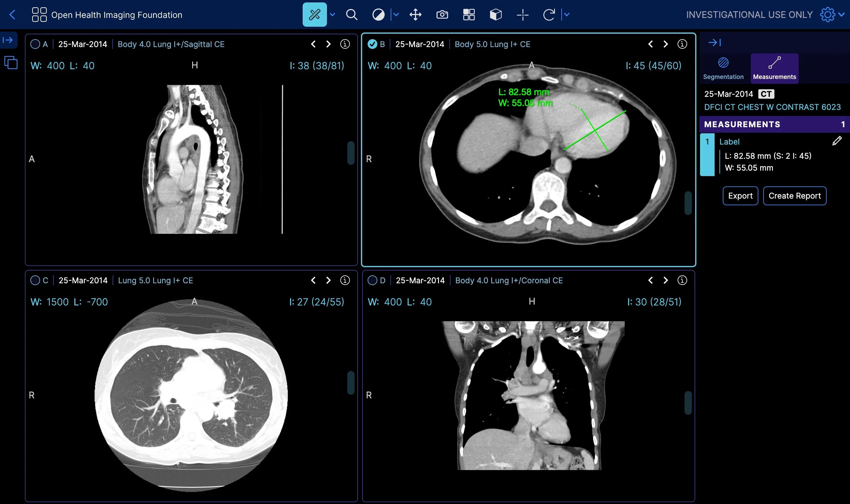
Task: Open the viewport layout grid tool
Action: (469, 15)
